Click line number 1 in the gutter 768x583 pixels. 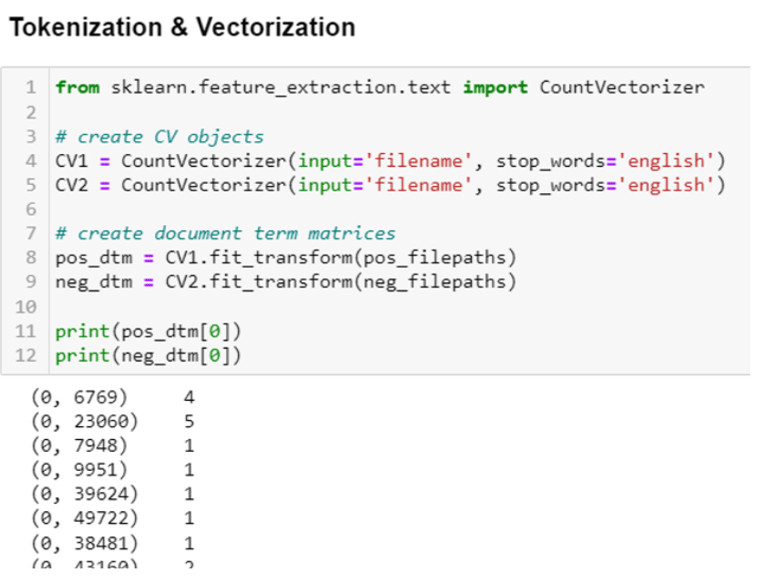coord(31,87)
